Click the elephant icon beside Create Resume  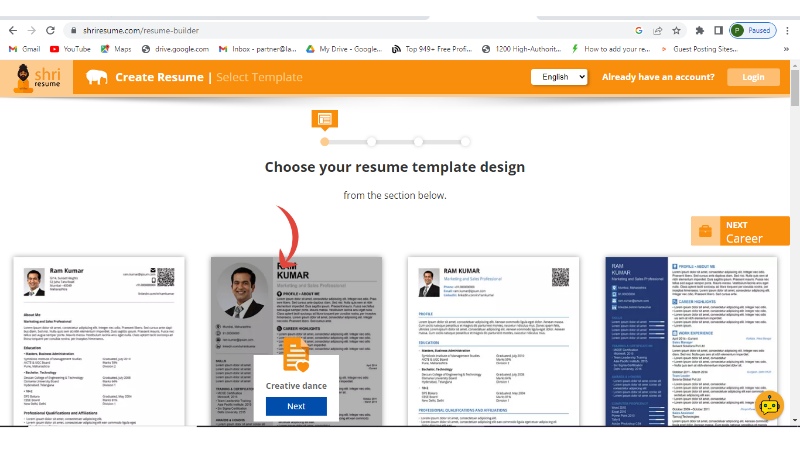[x=97, y=77]
